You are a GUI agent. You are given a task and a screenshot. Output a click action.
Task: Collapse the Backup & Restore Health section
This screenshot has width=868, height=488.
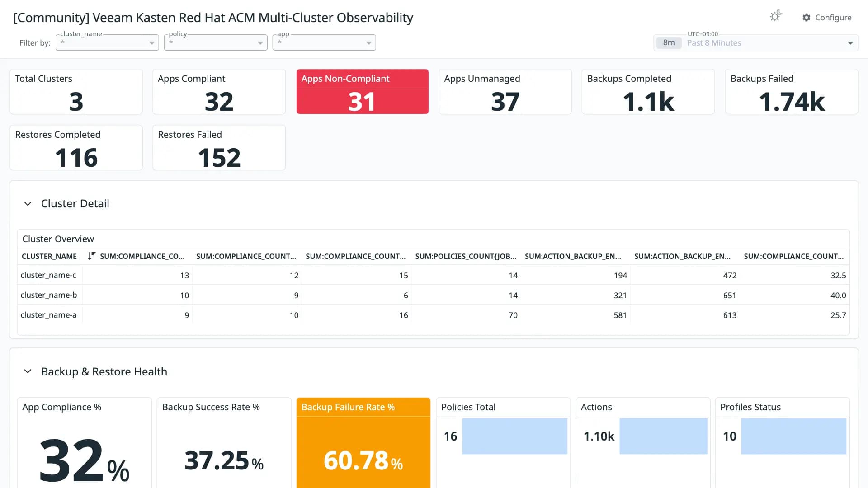click(x=28, y=371)
